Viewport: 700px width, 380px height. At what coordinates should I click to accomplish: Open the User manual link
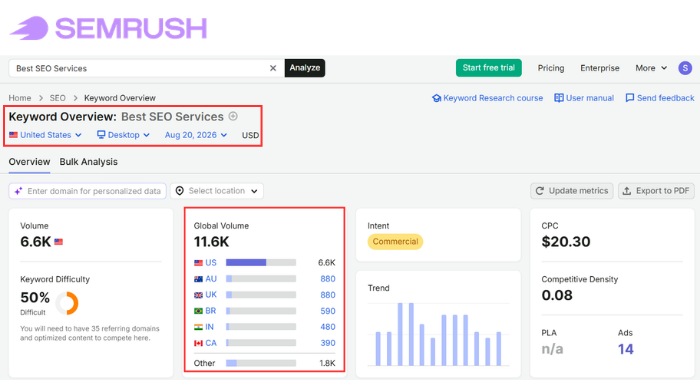[x=584, y=98]
